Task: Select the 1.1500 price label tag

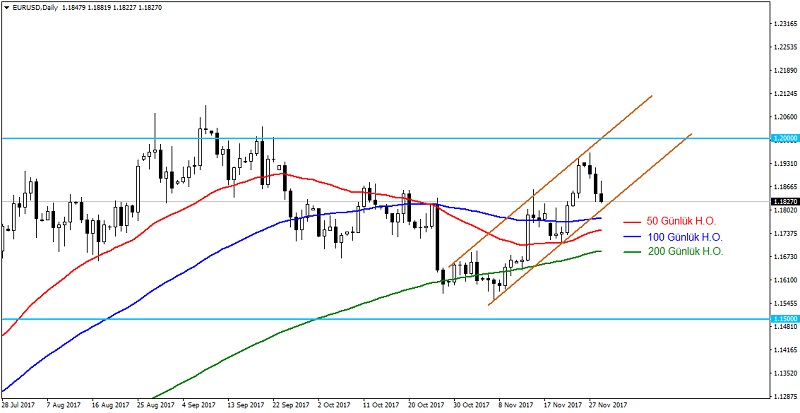Action: click(x=784, y=319)
